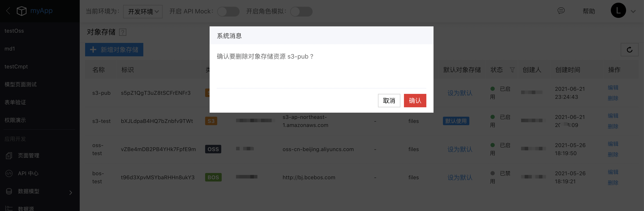Click the user avatar letter L

[618, 11]
